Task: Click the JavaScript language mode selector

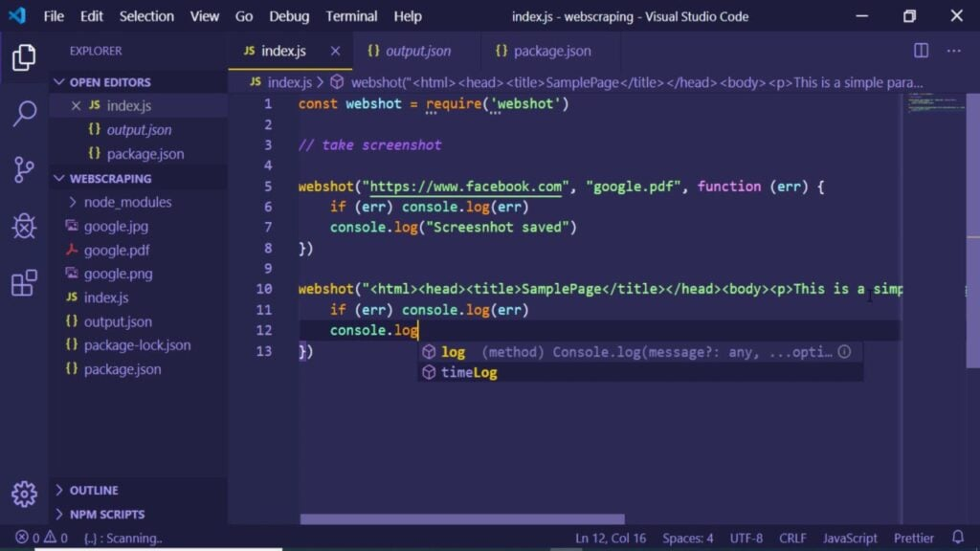Action: coord(850,538)
